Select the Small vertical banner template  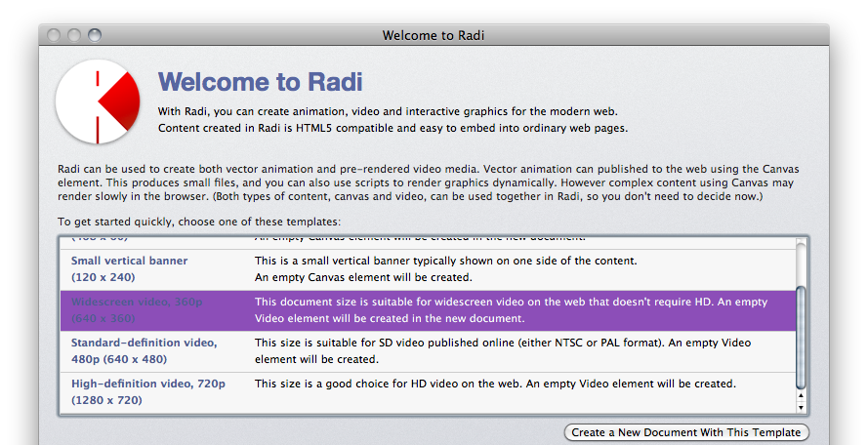(428, 269)
